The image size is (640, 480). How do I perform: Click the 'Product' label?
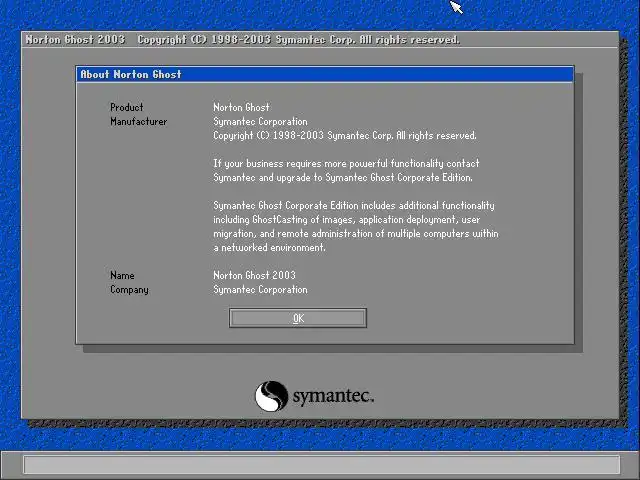(127, 107)
